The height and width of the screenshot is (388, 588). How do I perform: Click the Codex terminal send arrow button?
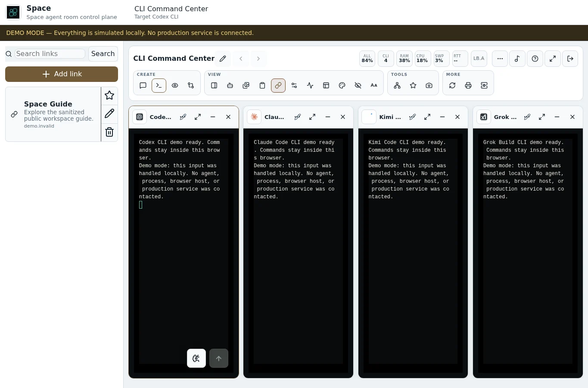click(219, 358)
